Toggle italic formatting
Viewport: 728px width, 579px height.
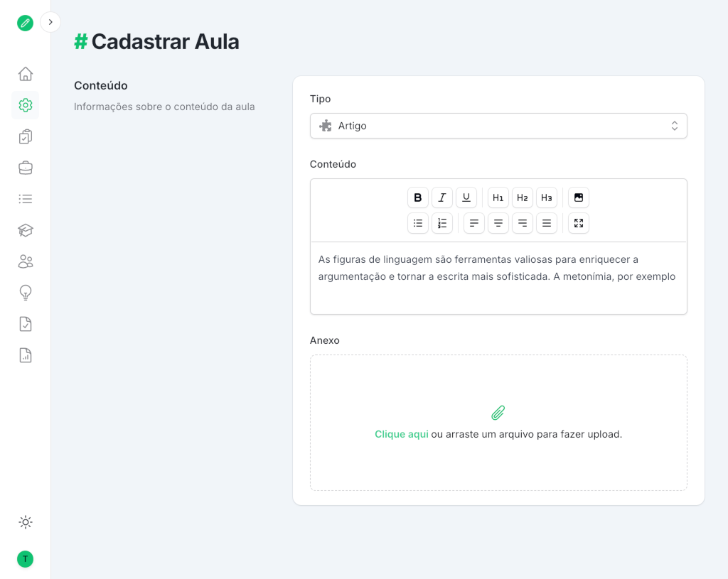tap(441, 197)
